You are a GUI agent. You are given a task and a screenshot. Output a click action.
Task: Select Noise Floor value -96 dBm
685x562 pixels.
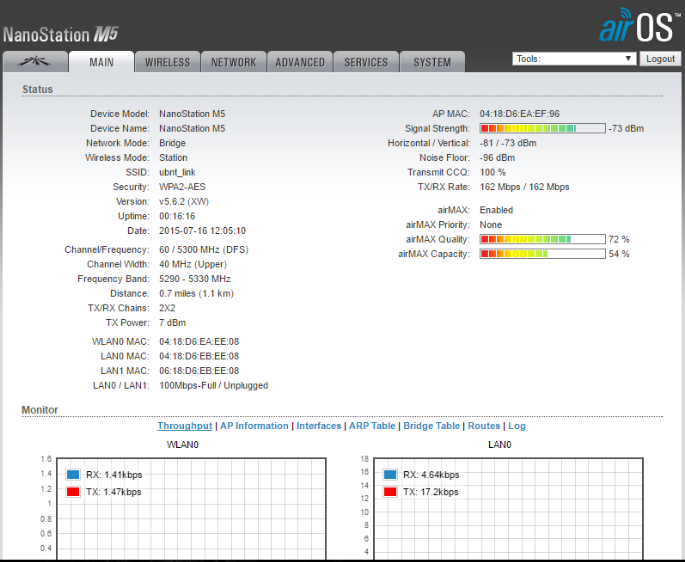coord(497,157)
